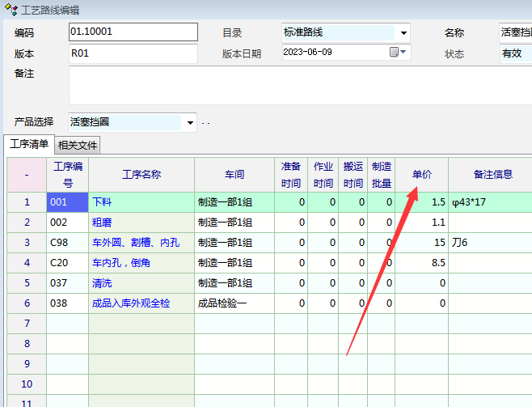Screen dimensions: 532x407
Task: Click the 状态 field showing 有效
Action: pos(515,53)
